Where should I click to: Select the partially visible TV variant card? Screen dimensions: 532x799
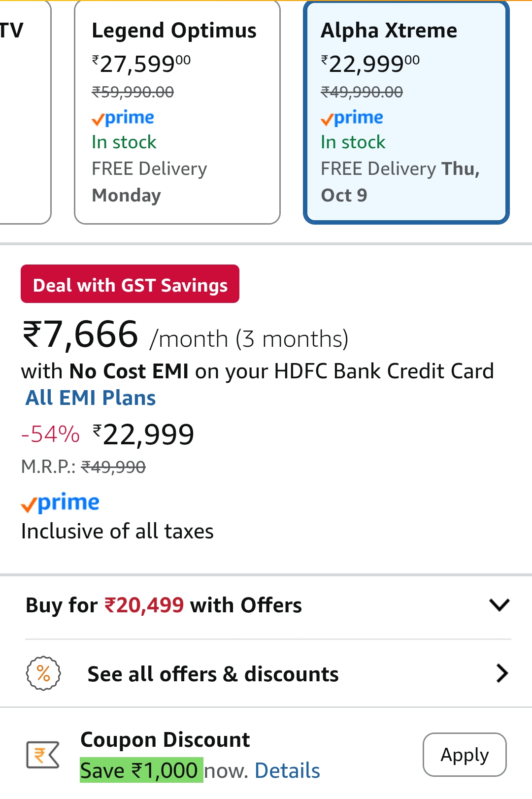coord(24,112)
